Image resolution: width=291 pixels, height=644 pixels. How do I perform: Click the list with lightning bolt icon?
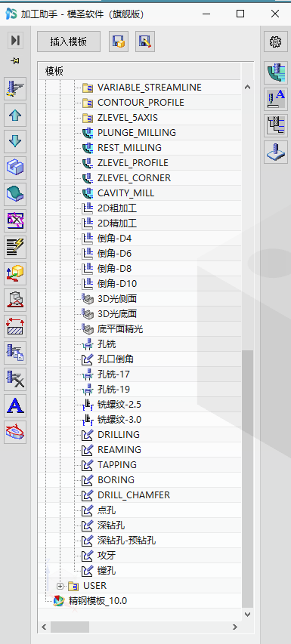15,247
